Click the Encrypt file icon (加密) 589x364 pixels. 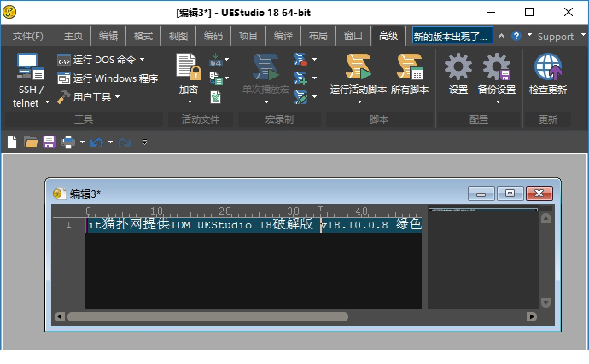pyautogui.click(x=189, y=66)
